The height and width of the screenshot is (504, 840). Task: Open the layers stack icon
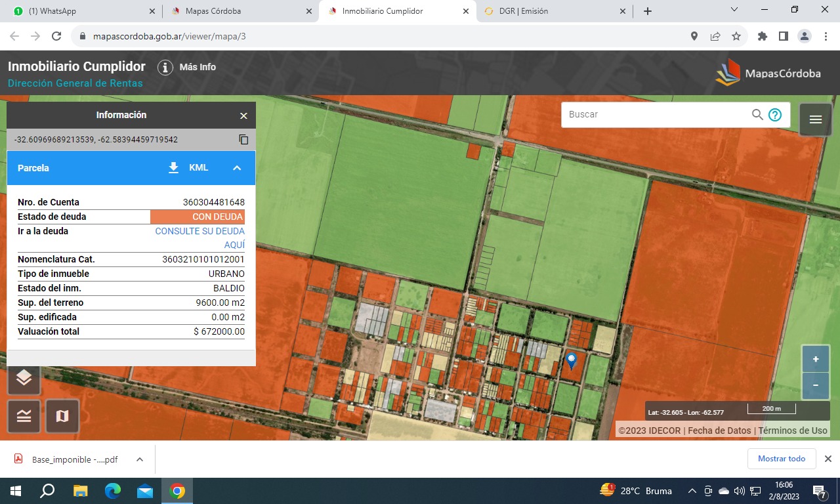pos(24,378)
